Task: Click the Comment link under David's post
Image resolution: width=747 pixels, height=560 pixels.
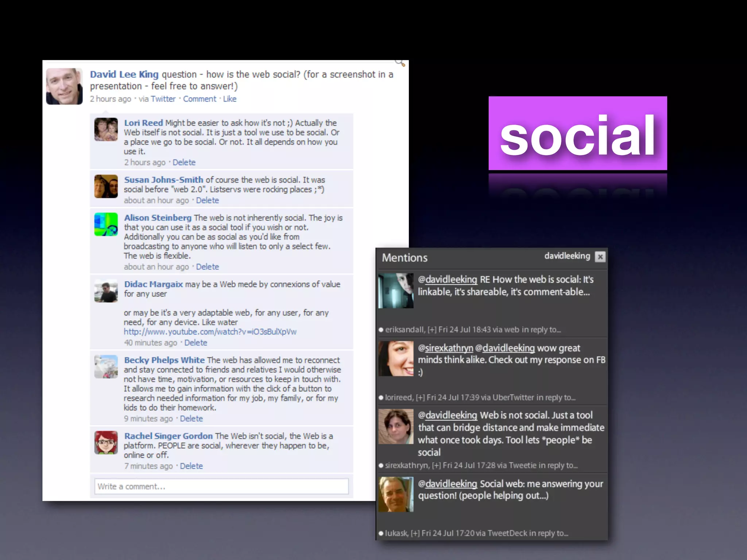Action: (200, 99)
